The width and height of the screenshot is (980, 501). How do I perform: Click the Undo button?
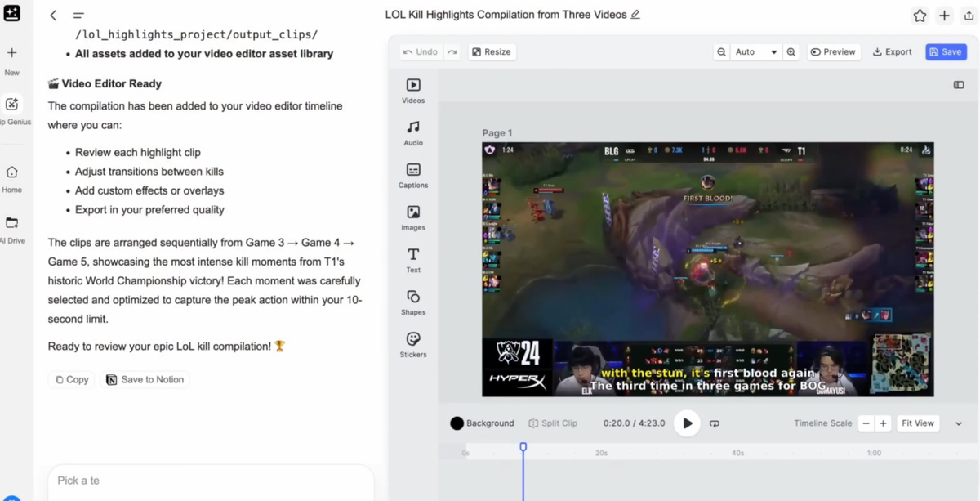[421, 51]
